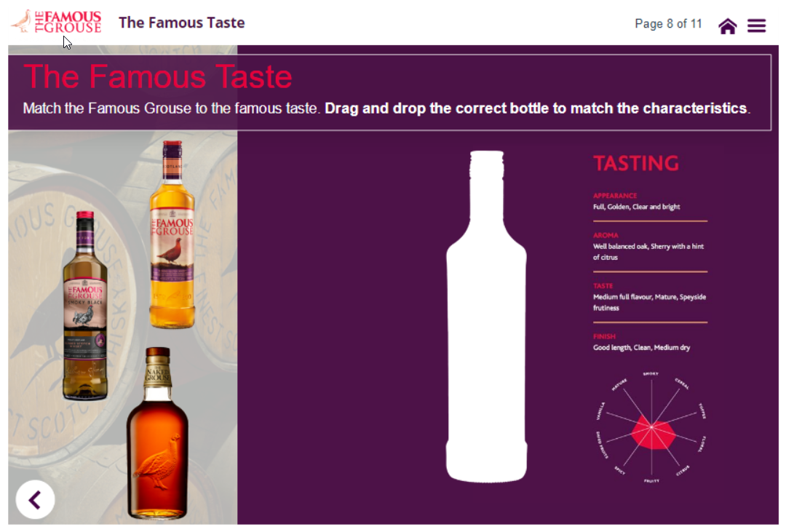Click the header title The Famous Taste
Screen dimensions: 786x532
[181, 23]
